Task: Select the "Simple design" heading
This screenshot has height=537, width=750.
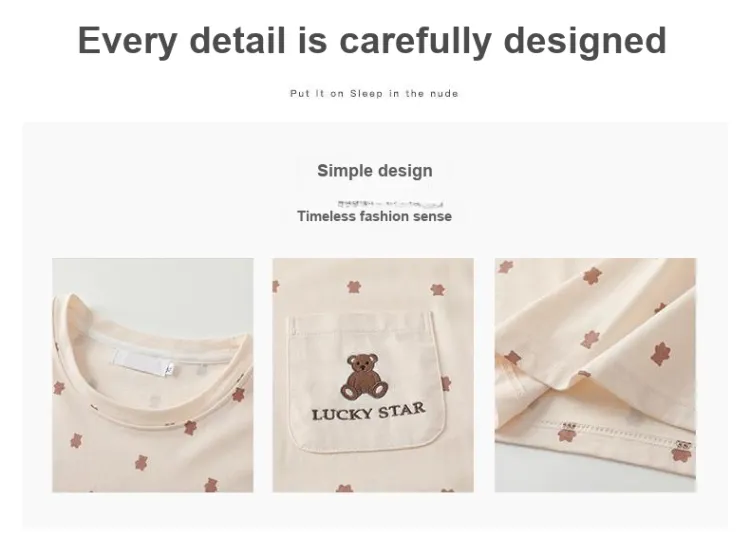Action: (x=375, y=171)
